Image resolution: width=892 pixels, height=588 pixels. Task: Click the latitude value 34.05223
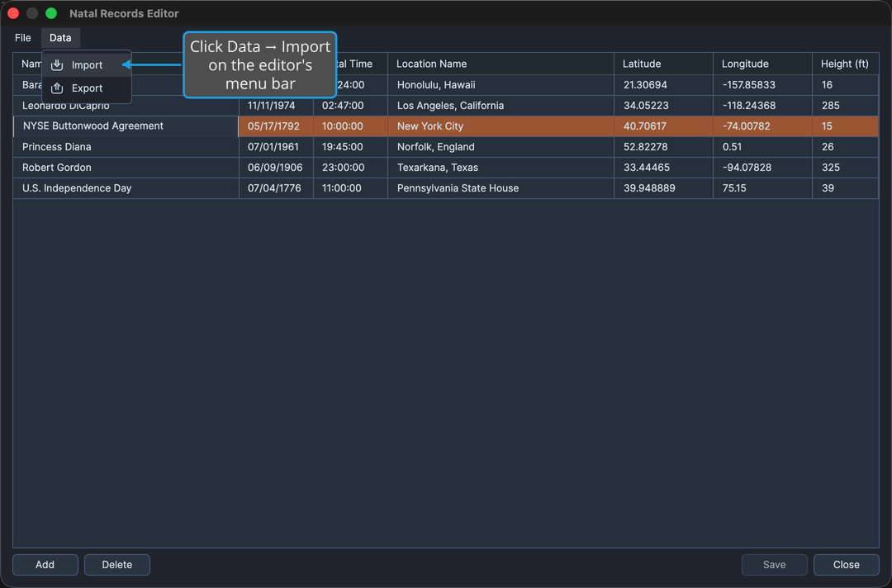663,106
